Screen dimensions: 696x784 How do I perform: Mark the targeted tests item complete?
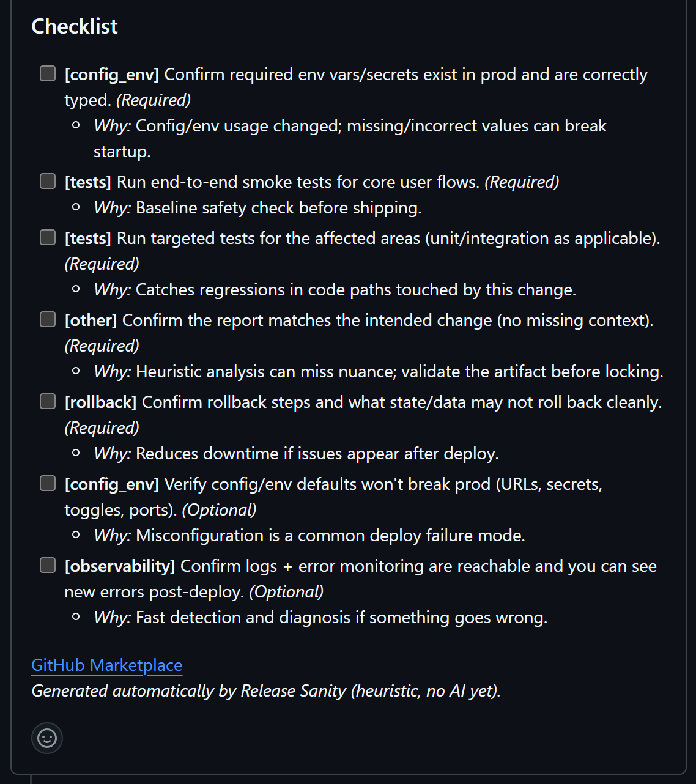point(47,237)
